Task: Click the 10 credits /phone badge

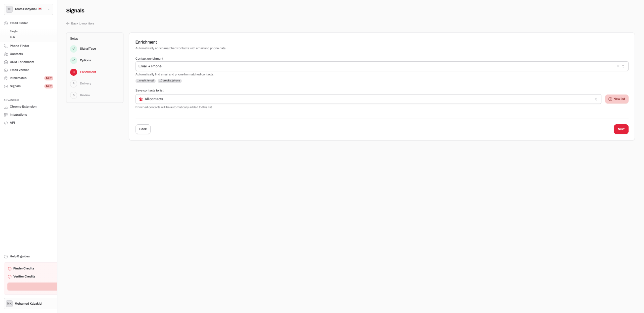Action: pos(170,81)
